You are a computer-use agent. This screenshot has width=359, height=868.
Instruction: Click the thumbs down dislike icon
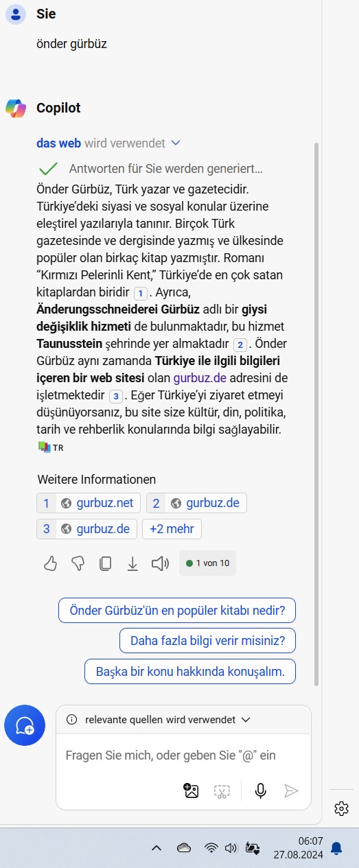click(x=78, y=563)
